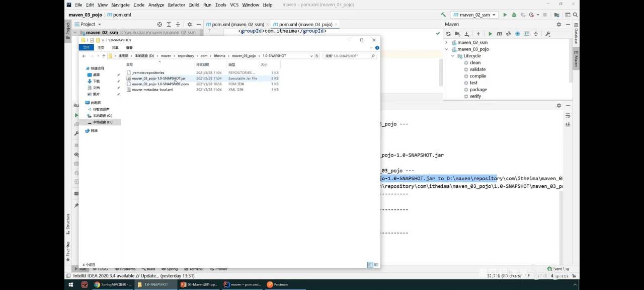
Task: Click itheima breadcrumb in Explorer address bar
Action: (x=220, y=56)
